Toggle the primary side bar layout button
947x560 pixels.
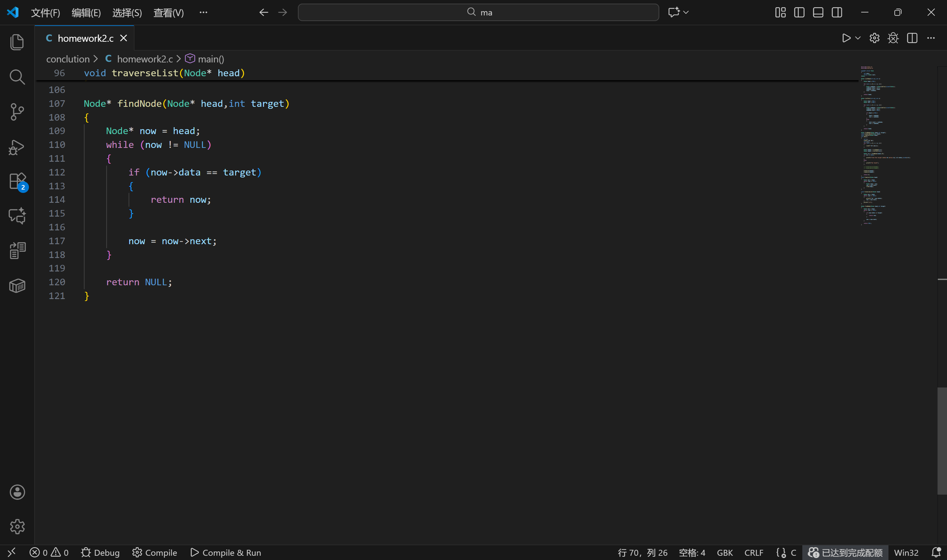pyautogui.click(x=799, y=12)
